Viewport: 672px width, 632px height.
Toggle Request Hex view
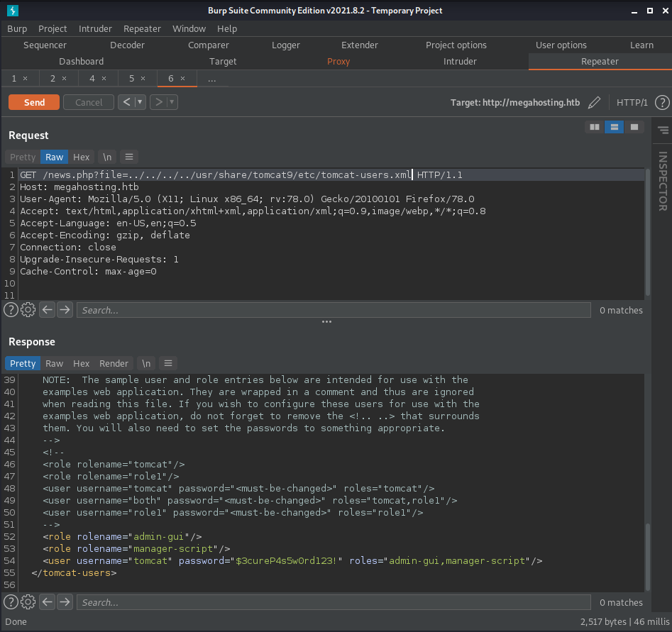tap(82, 157)
